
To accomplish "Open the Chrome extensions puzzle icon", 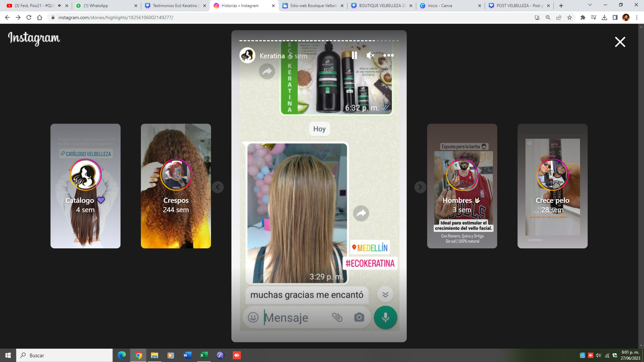I will [583, 17].
